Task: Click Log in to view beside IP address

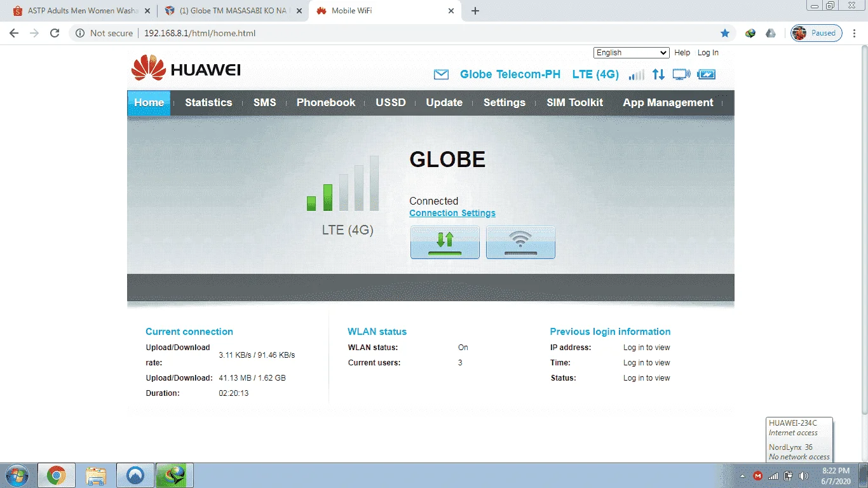Action: coord(646,348)
